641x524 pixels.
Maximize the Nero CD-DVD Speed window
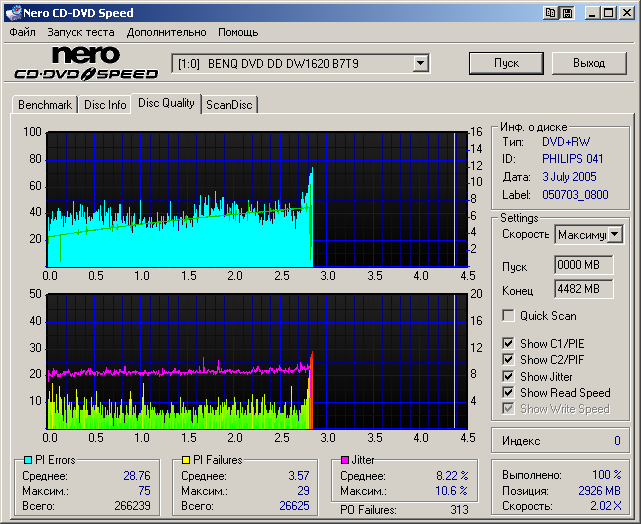[x=609, y=13]
